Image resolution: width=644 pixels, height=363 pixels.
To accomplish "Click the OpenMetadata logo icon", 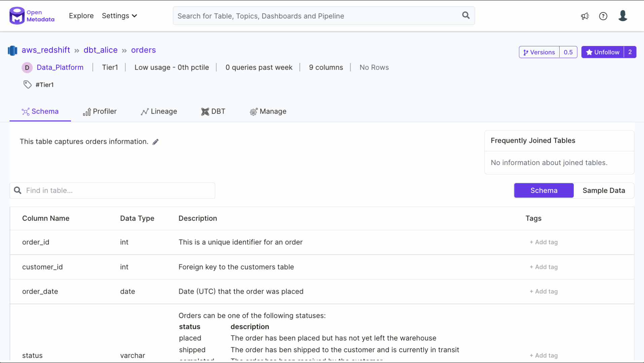I will point(17,16).
